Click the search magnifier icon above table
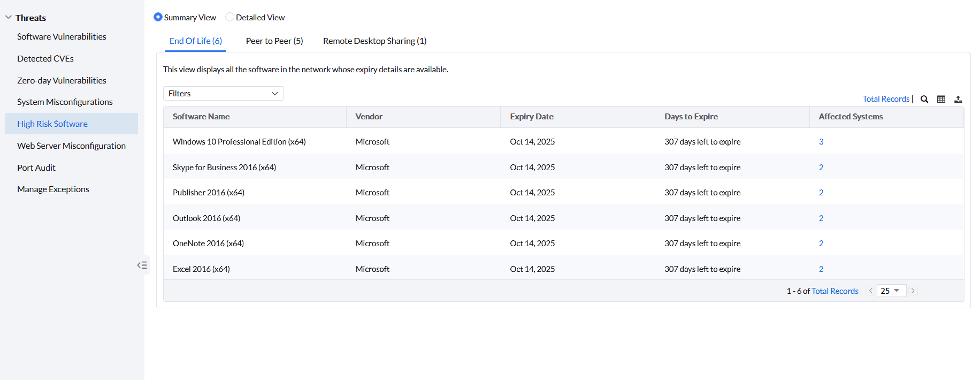980x380 pixels. coord(924,99)
